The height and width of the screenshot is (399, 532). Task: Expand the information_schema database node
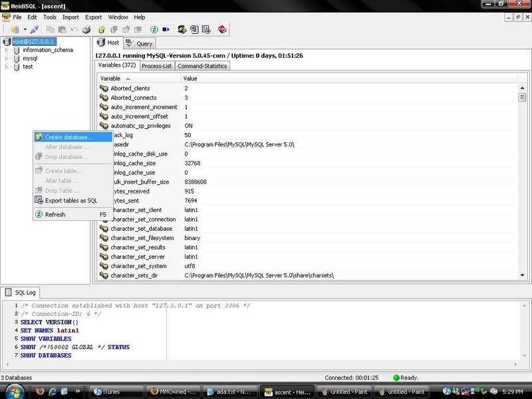[x=6, y=50]
